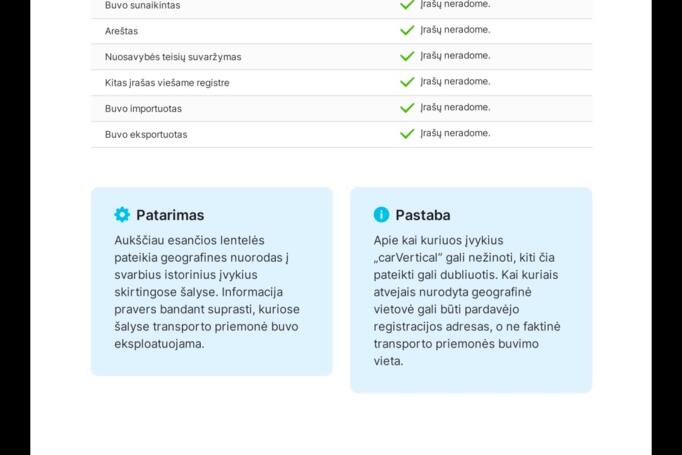
Task: Select the Areštas row label
Action: pos(121,31)
